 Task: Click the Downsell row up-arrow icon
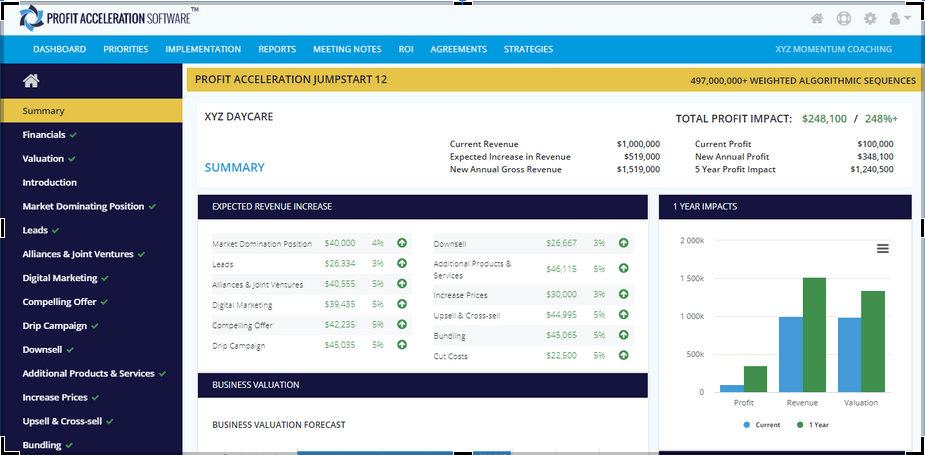623,243
